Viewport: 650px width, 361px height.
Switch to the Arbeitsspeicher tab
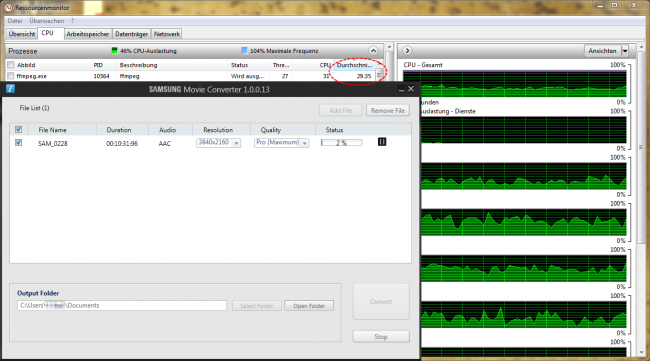click(x=87, y=34)
